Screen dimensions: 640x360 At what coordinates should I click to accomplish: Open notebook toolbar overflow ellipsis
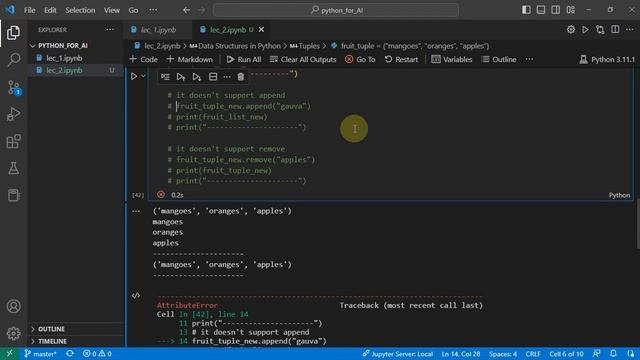tap(529, 60)
